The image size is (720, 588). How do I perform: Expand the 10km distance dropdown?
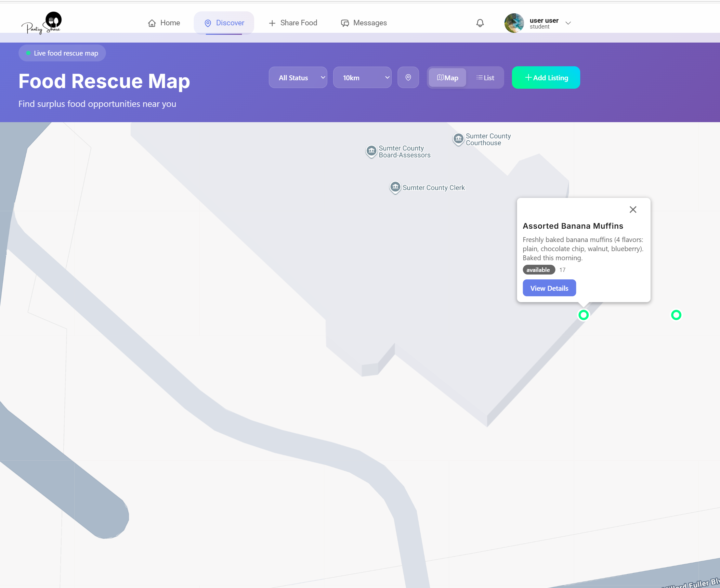[x=362, y=78]
